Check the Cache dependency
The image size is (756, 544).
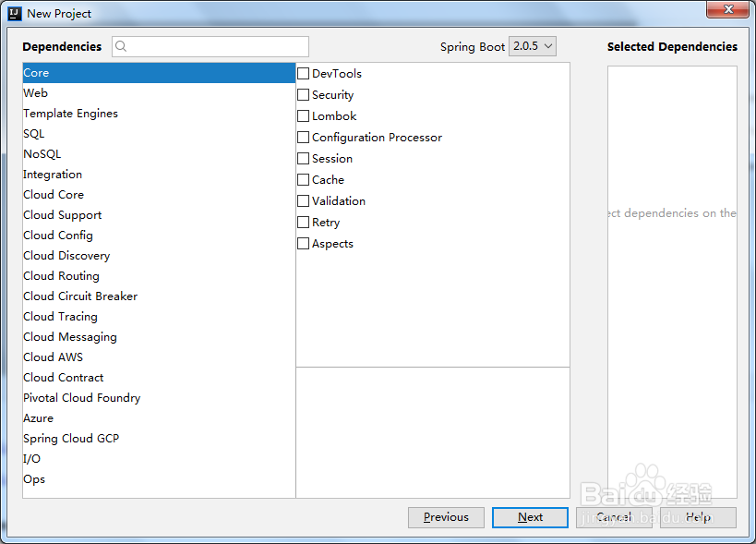(304, 179)
